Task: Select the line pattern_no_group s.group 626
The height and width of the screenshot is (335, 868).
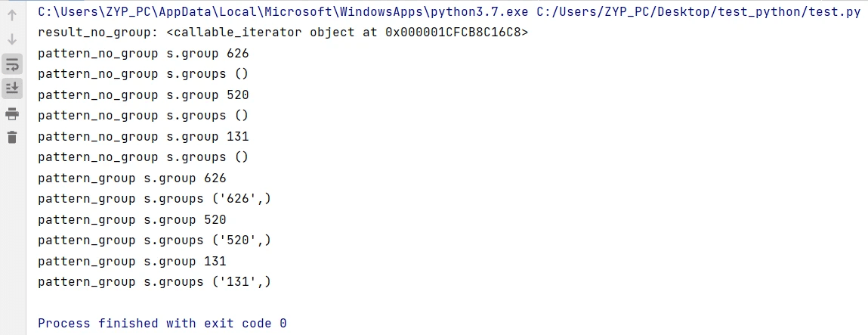Action: [144, 54]
